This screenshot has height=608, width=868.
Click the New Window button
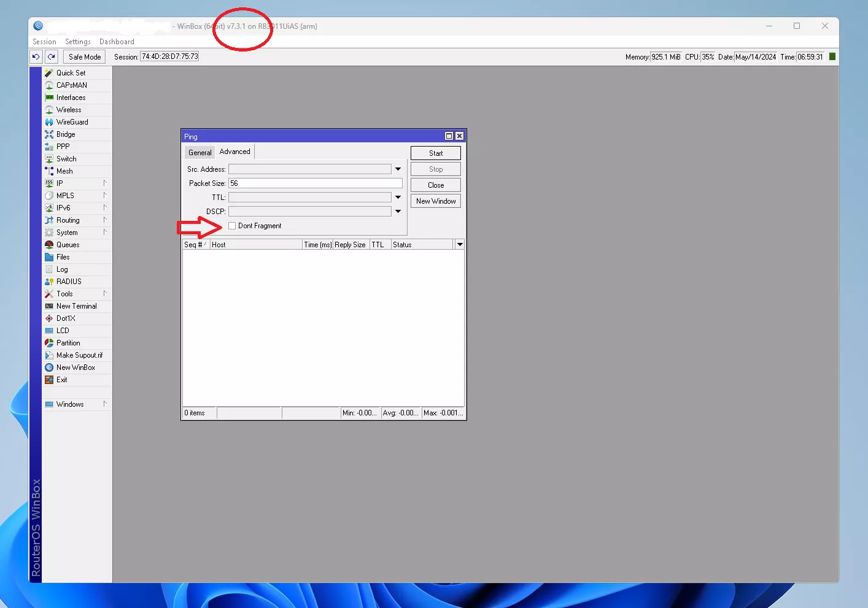(x=436, y=201)
